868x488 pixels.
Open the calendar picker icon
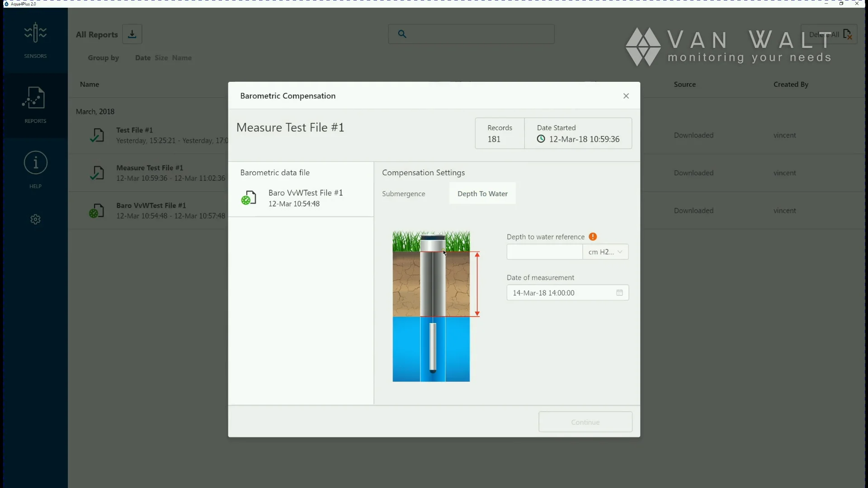[619, 293]
